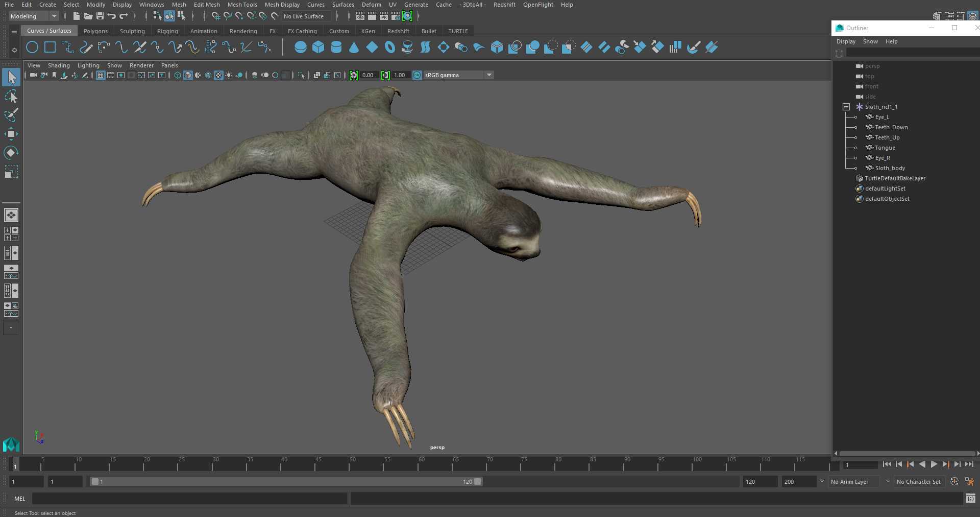
Task: Click the MEL command input field
Action: click(x=190, y=499)
